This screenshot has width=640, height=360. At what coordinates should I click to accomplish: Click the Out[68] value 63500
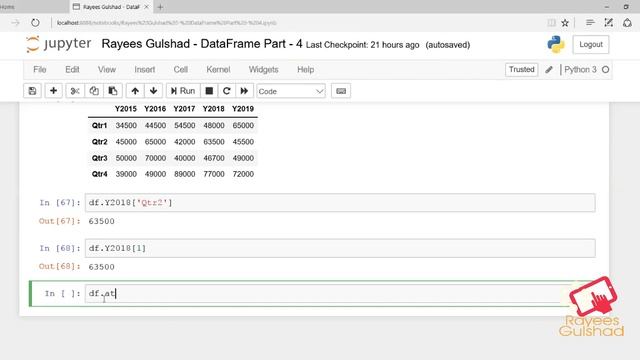pyautogui.click(x=101, y=267)
